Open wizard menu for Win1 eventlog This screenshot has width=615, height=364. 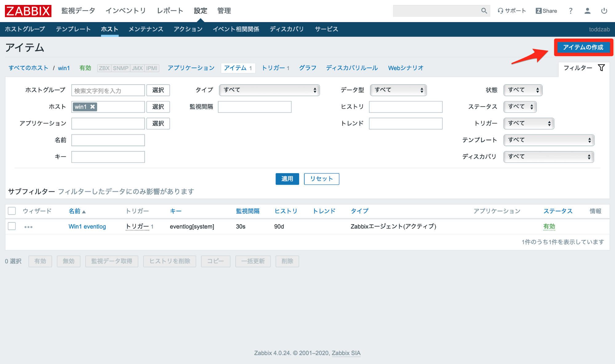pyautogui.click(x=28, y=227)
